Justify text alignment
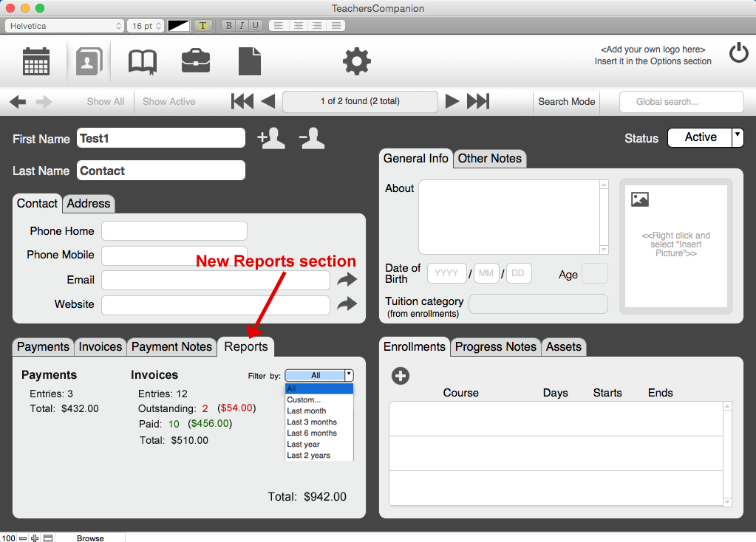Viewport: 756px width, 542px height. click(336, 26)
